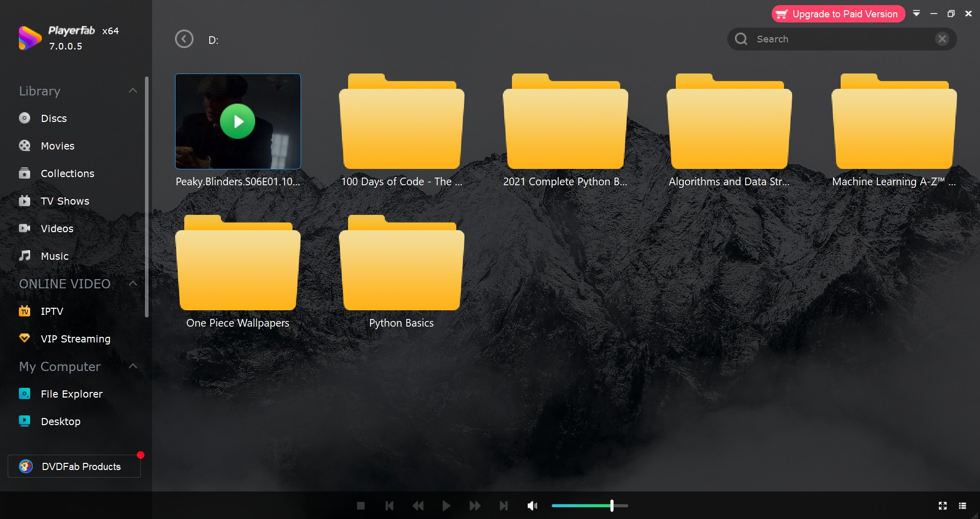Viewport: 980px width, 519px height.
Task: Click the search magnifier icon
Action: [x=741, y=39]
